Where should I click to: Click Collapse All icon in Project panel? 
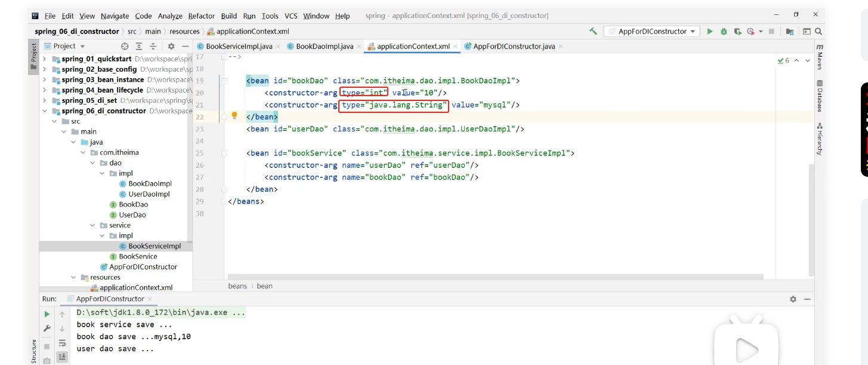pyautogui.click(x=153, y=46)
